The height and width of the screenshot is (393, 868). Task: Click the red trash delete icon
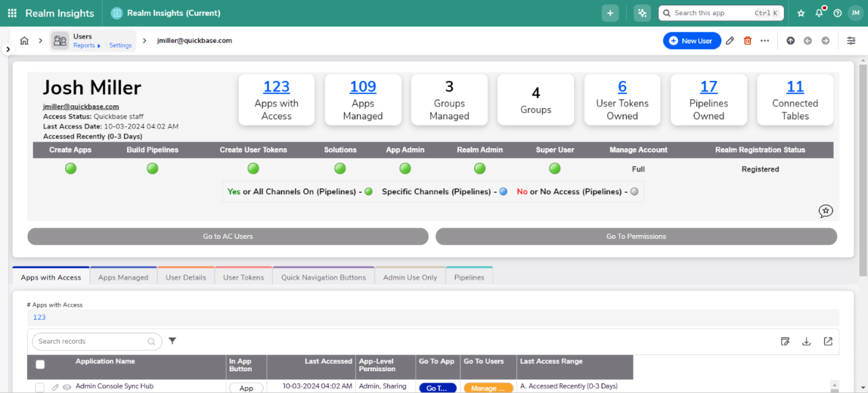click(747, 40)
